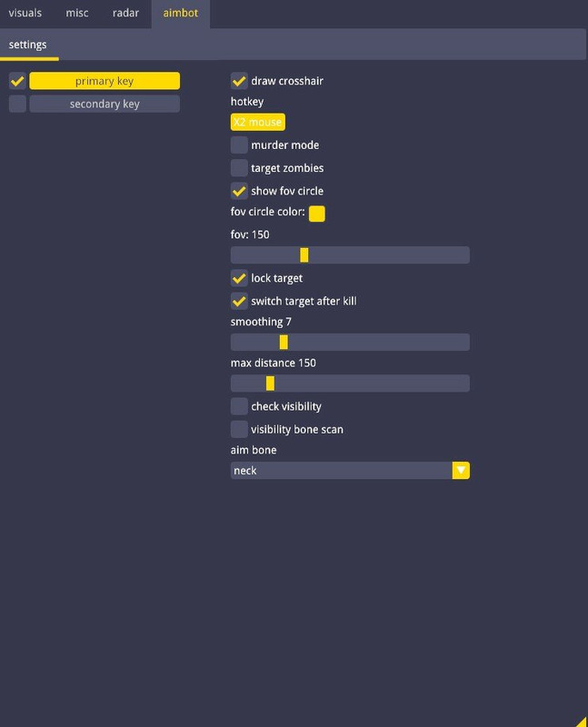Uncheck the primary key checkbox
The image size is (588, 727).
17,81
